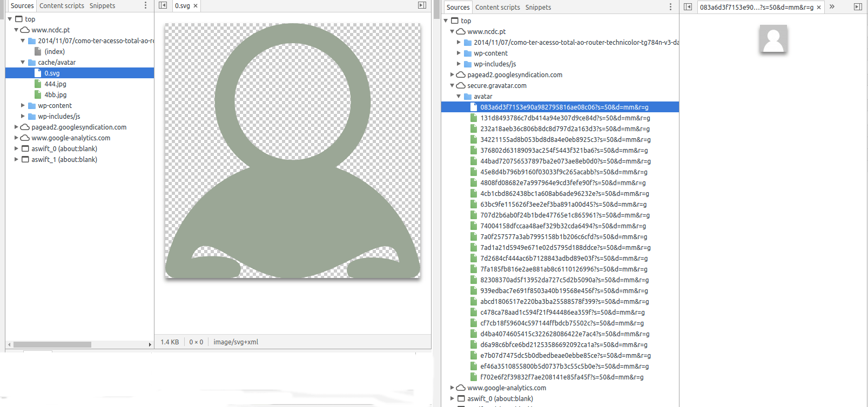Expand pagead2.googlesyndication.com in right tree
The image size is (868, 407).
click(x=452, y=74)
